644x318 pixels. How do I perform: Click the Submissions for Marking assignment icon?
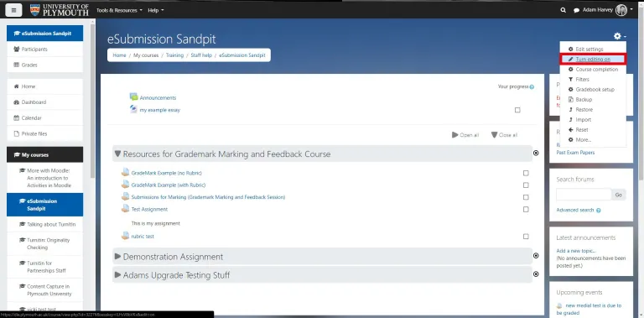pyautogui.click(x=125, y=197)
